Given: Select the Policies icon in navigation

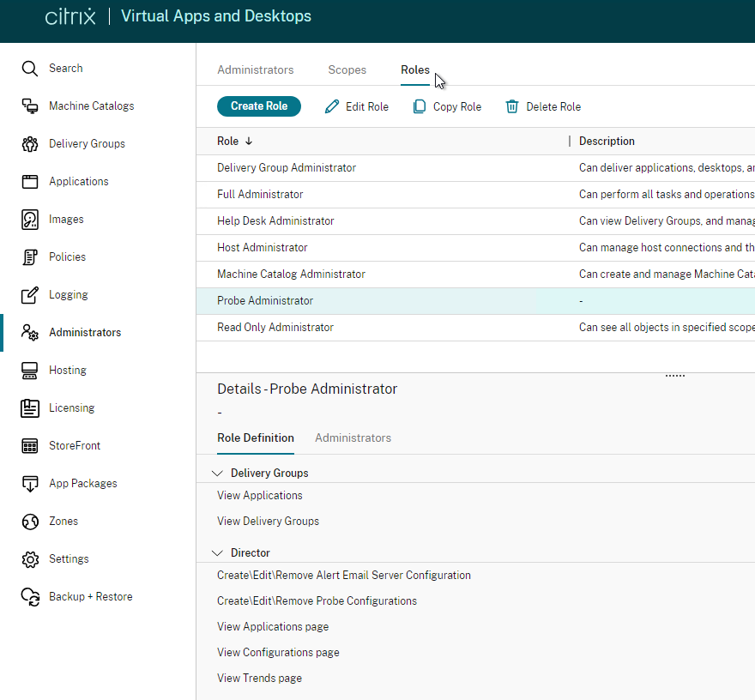Looking at the screenshot, I should pyautogui.click(x=30, y=256).
